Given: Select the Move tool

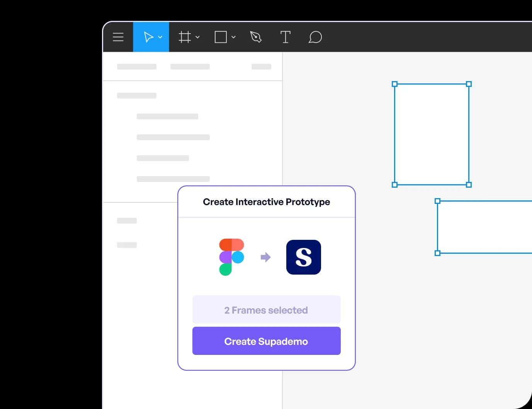Looking at the screenshot, I should 149,37.
